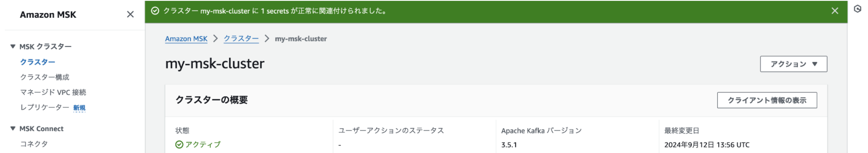Click the breadcrumb chevron before my-msk-cluster
Viewport: 868px width, 153px height.
click(267, 39)
